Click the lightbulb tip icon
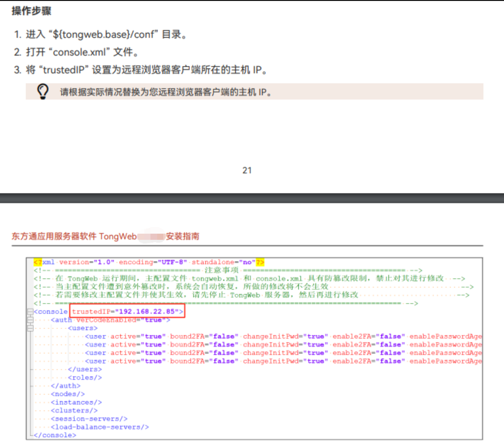This screenshot has width=504, height=447. 43,92
